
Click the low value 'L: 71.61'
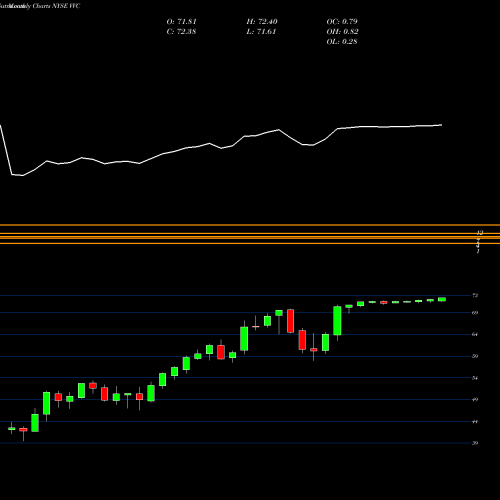261,32
